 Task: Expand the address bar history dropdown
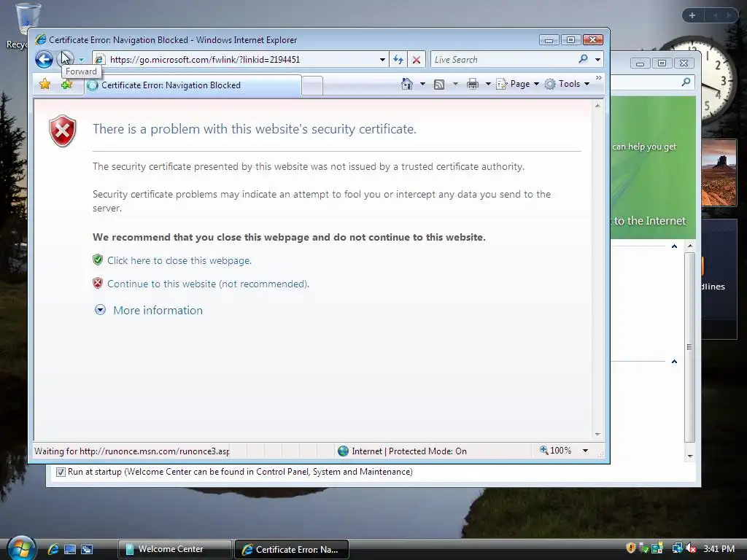point(382,60)
